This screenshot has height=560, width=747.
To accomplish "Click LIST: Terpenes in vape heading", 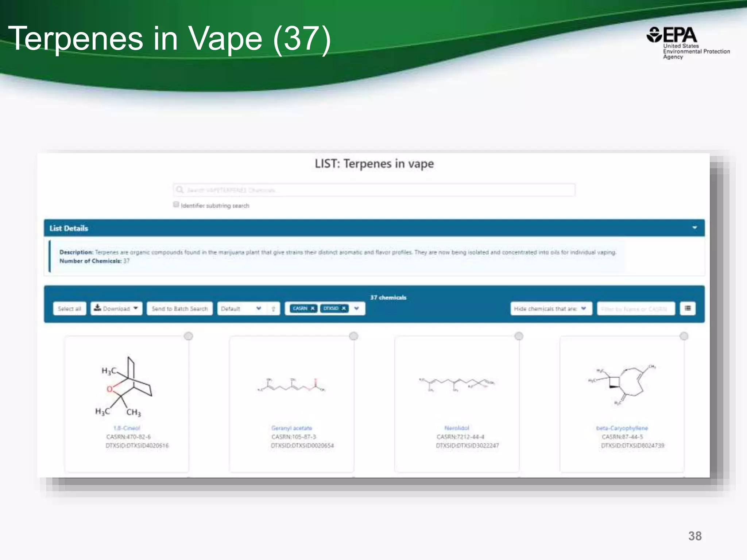I will [374, 164].
